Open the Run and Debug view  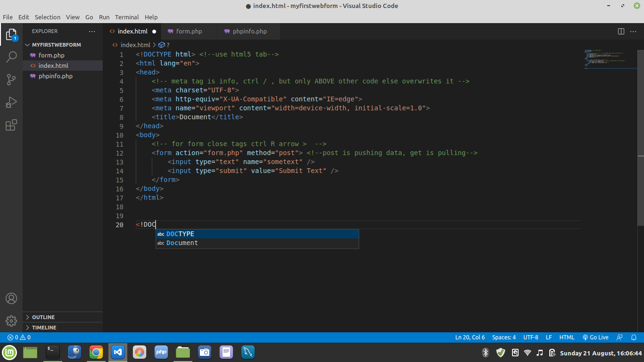pyautogui.click(x=11, y=102)
